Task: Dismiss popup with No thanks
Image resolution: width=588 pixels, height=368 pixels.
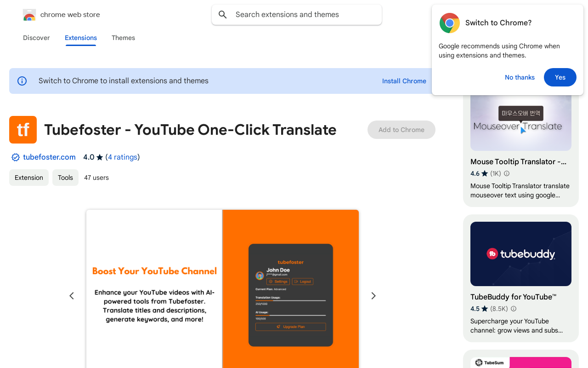Action: pyautogui.click(x=520, y=77)
